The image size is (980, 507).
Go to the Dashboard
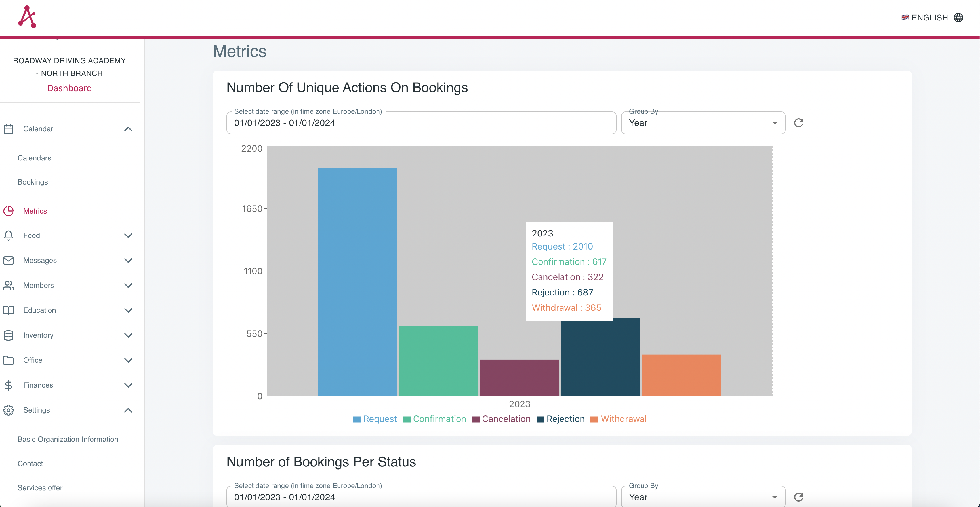coord(69,88)
